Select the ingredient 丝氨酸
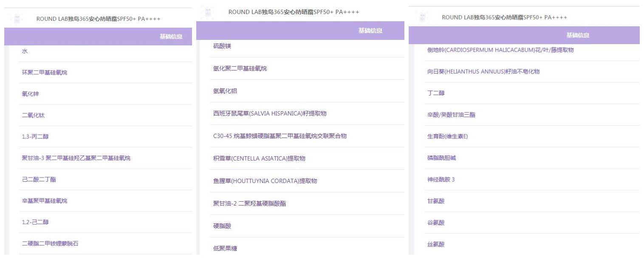The width and height of the screenshot is (644, 259). tap(436, 245)
